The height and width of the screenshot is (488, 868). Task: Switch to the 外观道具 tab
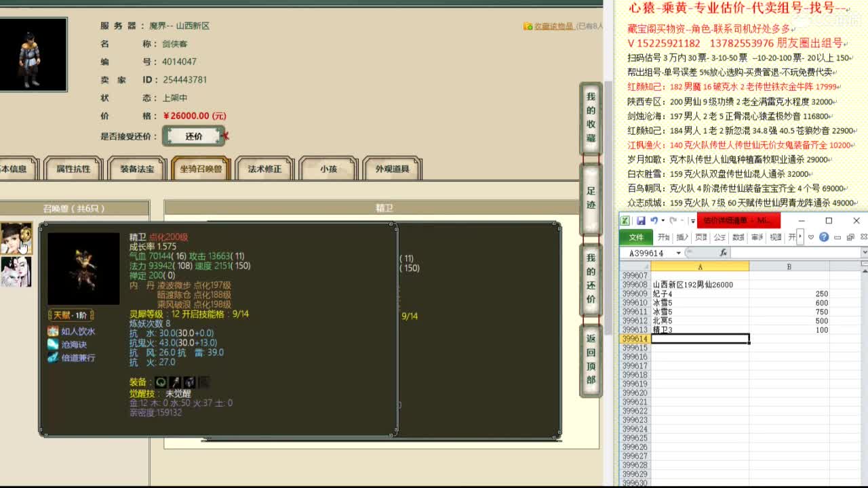click(x=392, y=169)
